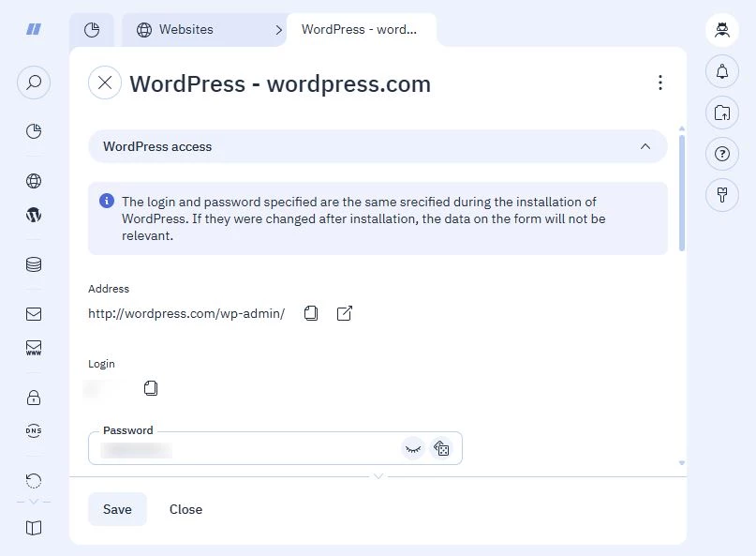The height and width of the screenshot is (556, 756).
Task: Click http://wordpress.com/wp-admin/ address text
Action: pos(186,314)
